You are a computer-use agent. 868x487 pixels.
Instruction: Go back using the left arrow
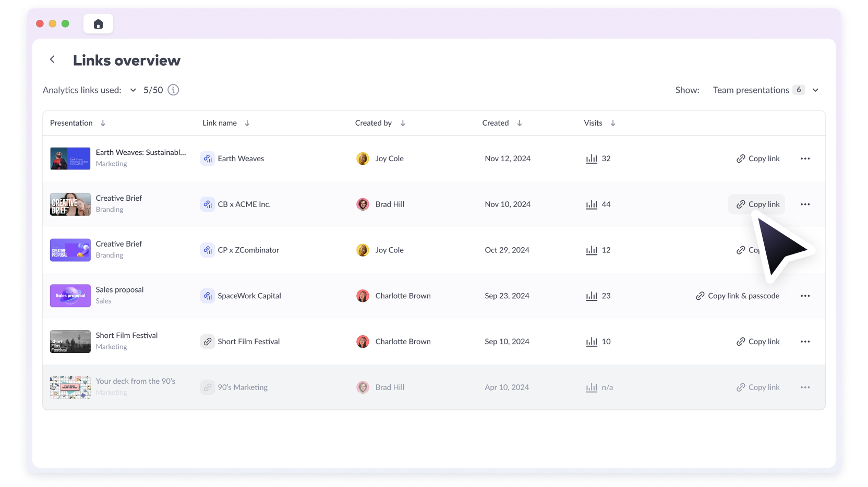click(52, 59)
